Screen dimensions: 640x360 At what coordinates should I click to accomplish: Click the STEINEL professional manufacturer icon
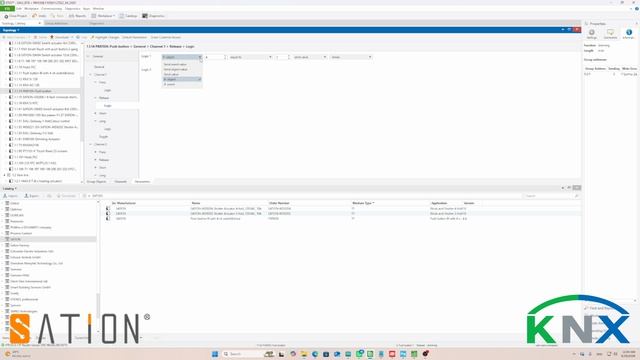(x=7, y=299)
